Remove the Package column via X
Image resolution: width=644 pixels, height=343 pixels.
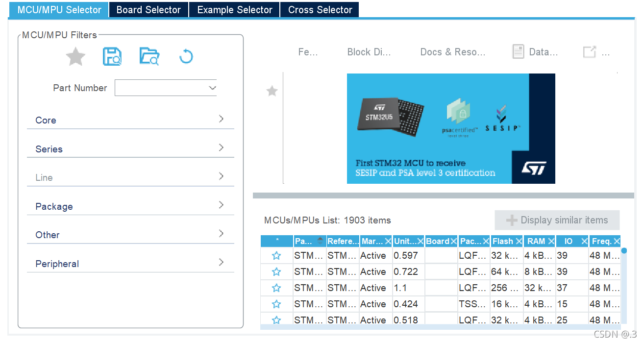[x=486, y=241]
